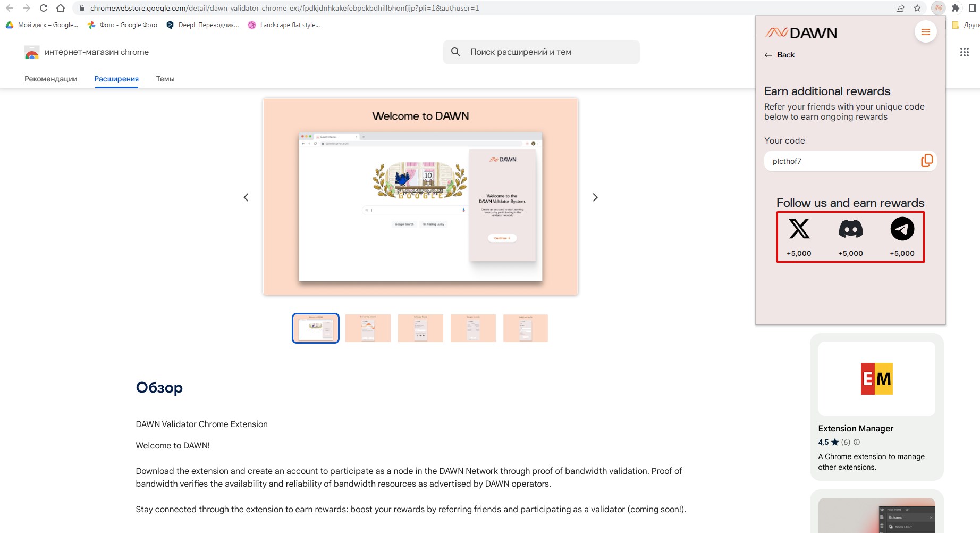The width and height of the screenshot is (980, 533).
Task: Open DeepL Переводчик bookmark
Action: coord(202,25)
